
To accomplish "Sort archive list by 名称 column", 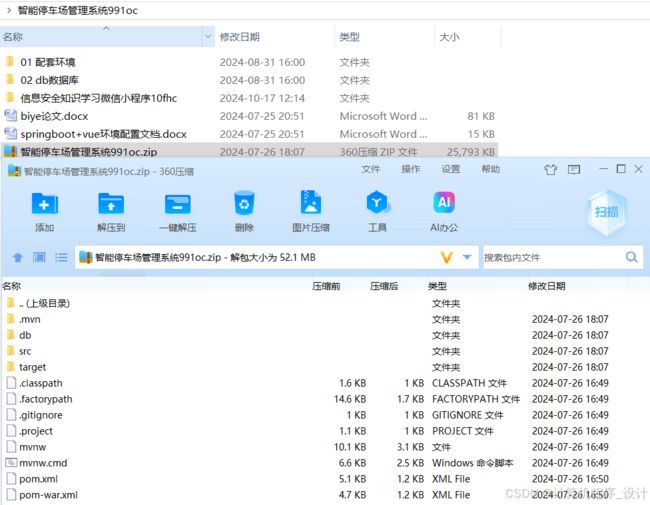I will tap(12, 286).
